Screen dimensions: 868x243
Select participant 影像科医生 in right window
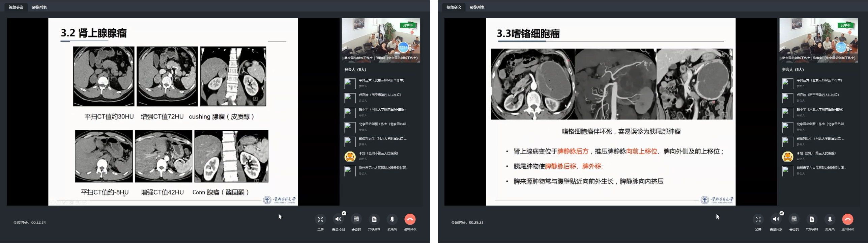(x=819, y=141)
